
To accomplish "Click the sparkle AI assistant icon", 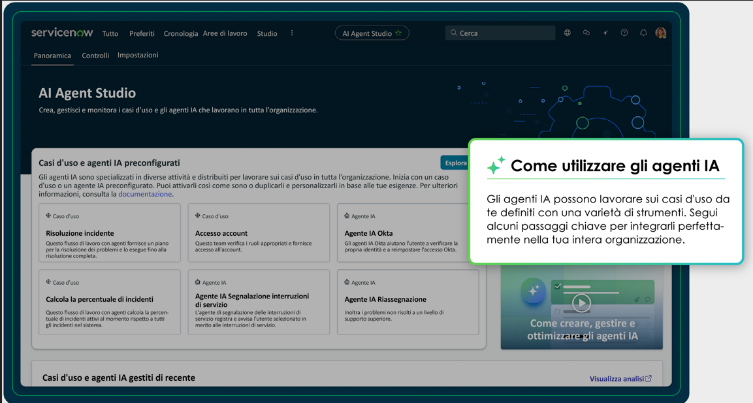I will [x=606, y=33].
